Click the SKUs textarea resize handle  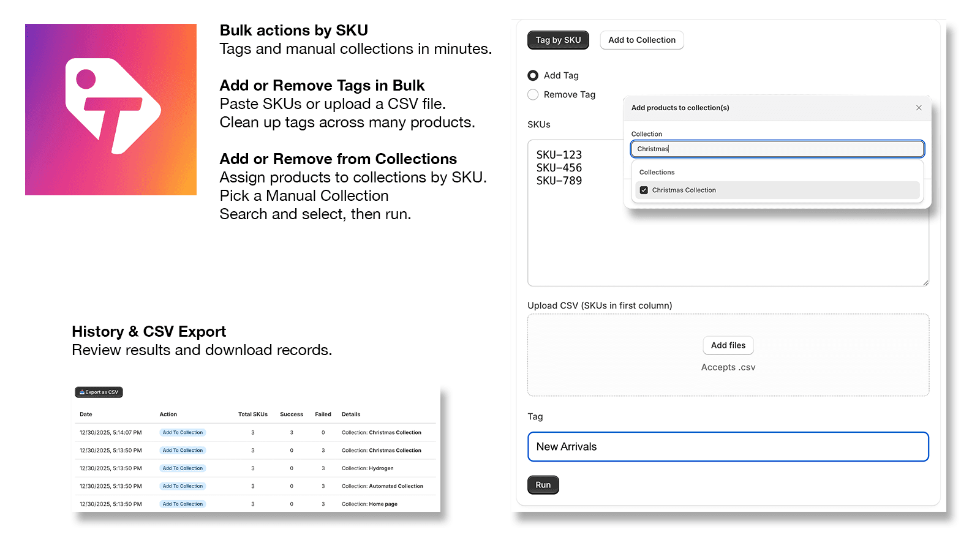coord(925,283)
